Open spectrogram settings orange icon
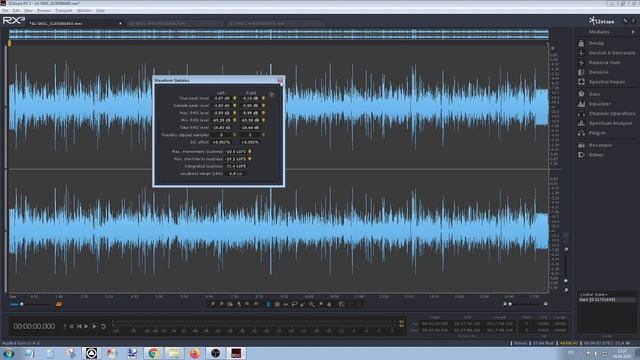640x360 pixels. 59,304
